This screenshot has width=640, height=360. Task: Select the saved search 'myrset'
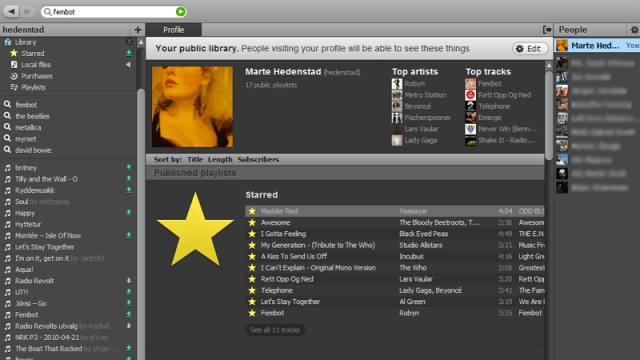click(26, 139)
